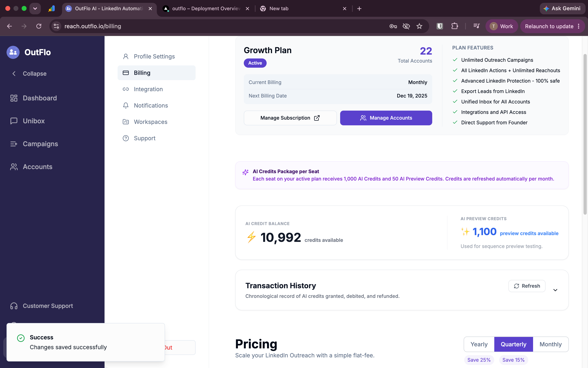Refresh the Transaction History
Image resolution: width=588 pixels, height=368 pixels.
(x=527, y=286)
